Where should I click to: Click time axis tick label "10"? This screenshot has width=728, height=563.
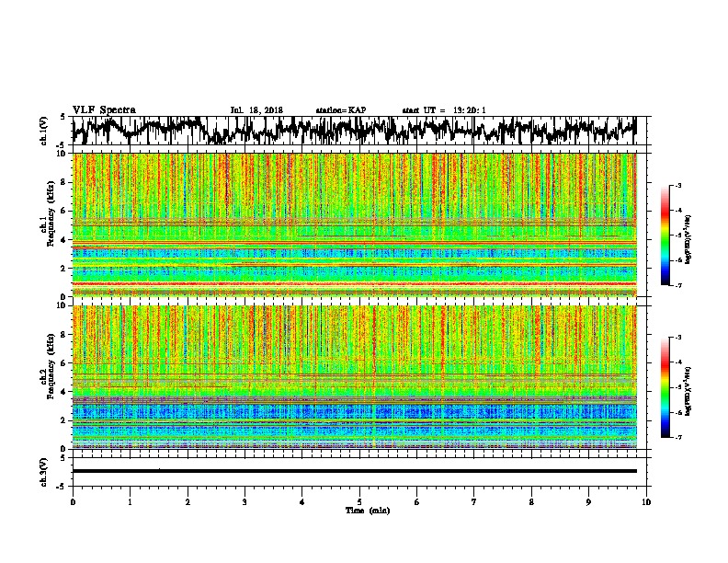[x=646, y=502]
